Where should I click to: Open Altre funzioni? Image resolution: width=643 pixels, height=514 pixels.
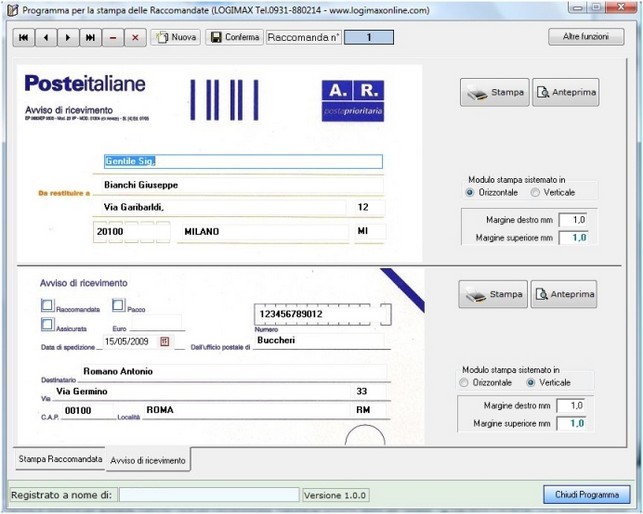pyautogui.click(x=586, y=37)
